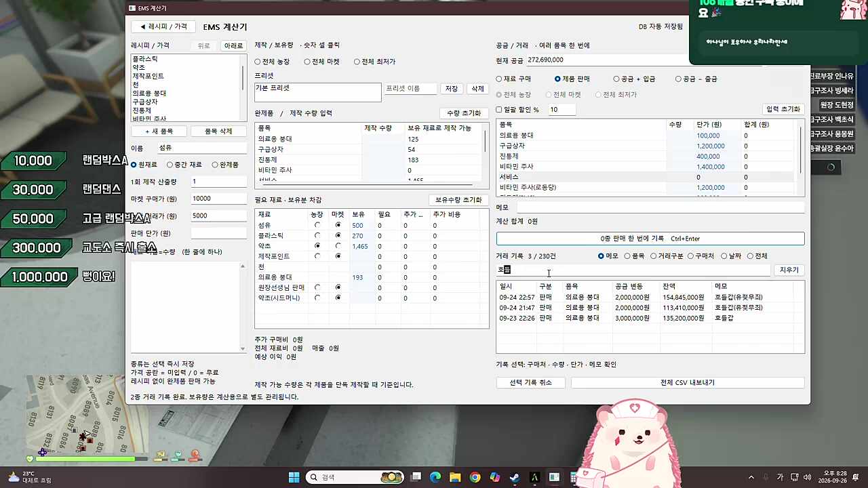Click the 메모 input field
The width and height of the screenshot is (868, 488).
(x=660, y=207)
